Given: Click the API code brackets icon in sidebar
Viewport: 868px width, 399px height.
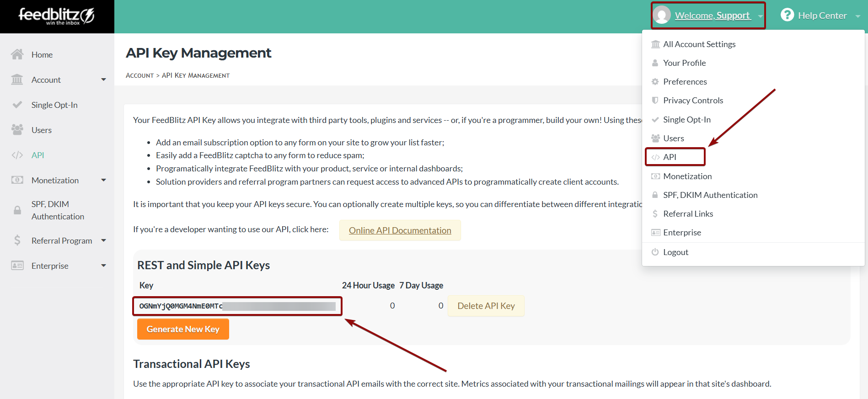Looking at the screenshot, I should (x=17, y=155).
